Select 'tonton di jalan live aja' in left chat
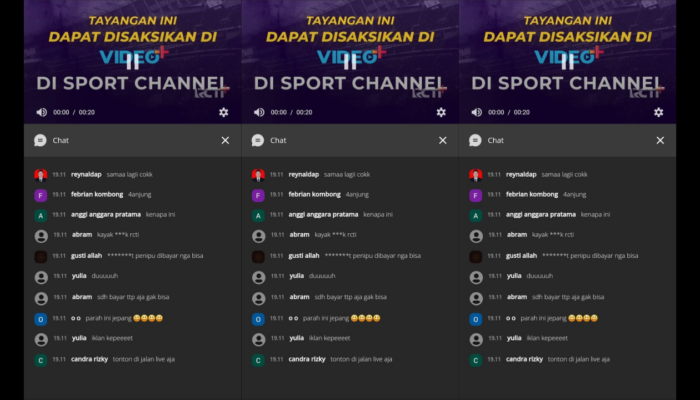The height and width of the screenshot is (400, 700). pyautogui.click(x=144, y=359)
